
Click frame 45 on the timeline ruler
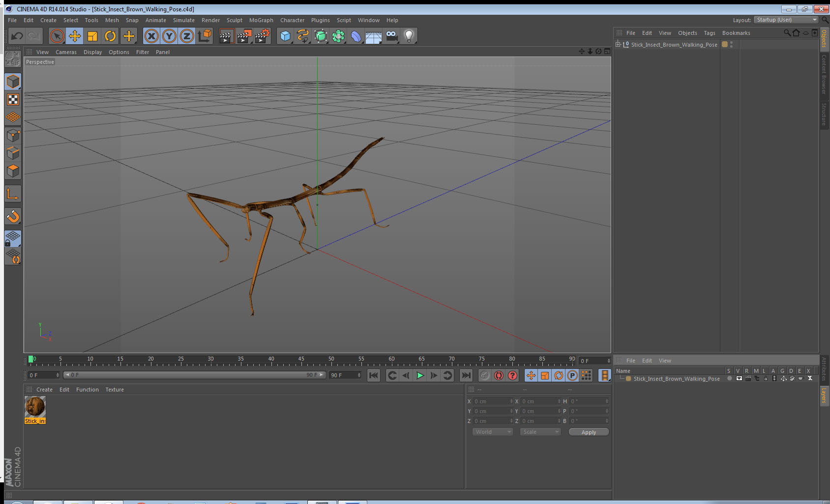click(301, 360)
